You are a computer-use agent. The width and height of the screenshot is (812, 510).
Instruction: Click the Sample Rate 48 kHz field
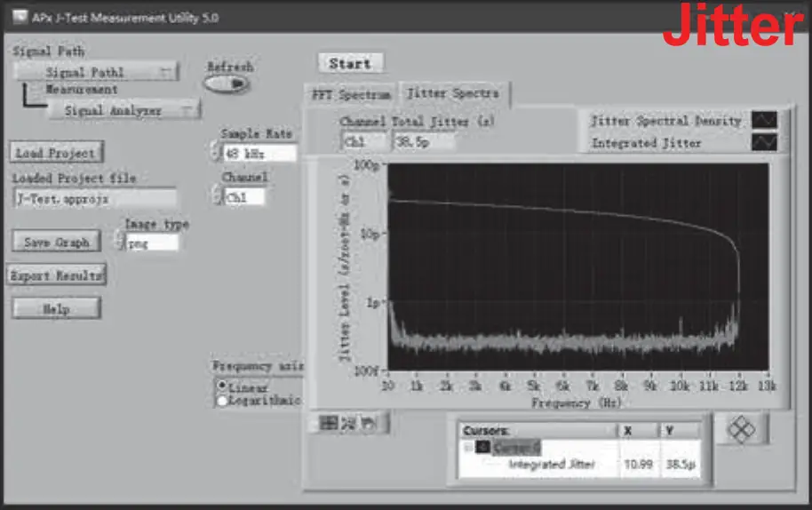tap(260, 153)
